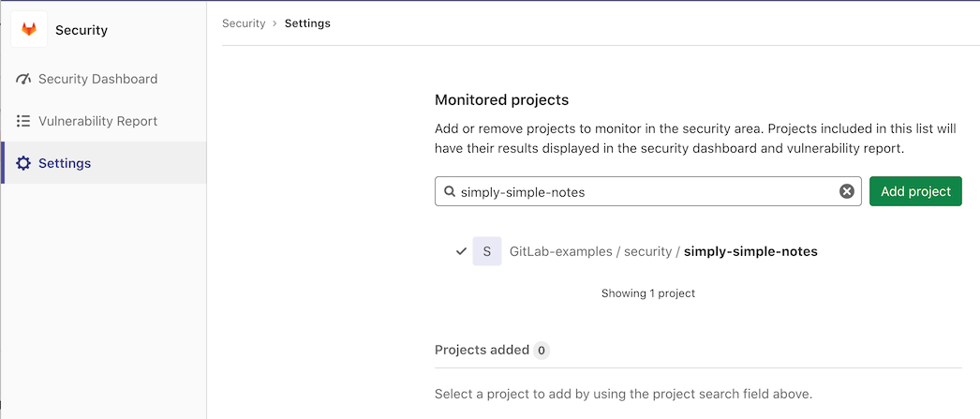Viewport: 980px width, 419px height.
Task: Click the S avatar of simply-simple-notes
Action: [x=486, y=251]
